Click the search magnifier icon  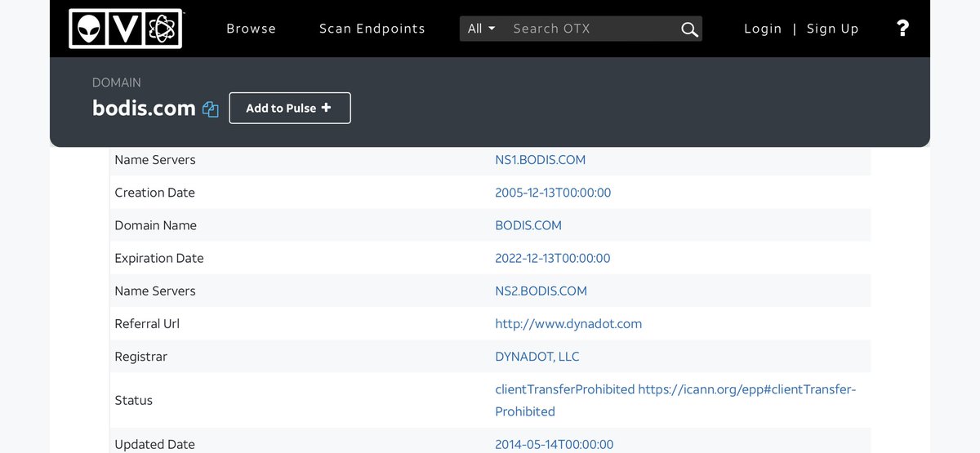689,29
